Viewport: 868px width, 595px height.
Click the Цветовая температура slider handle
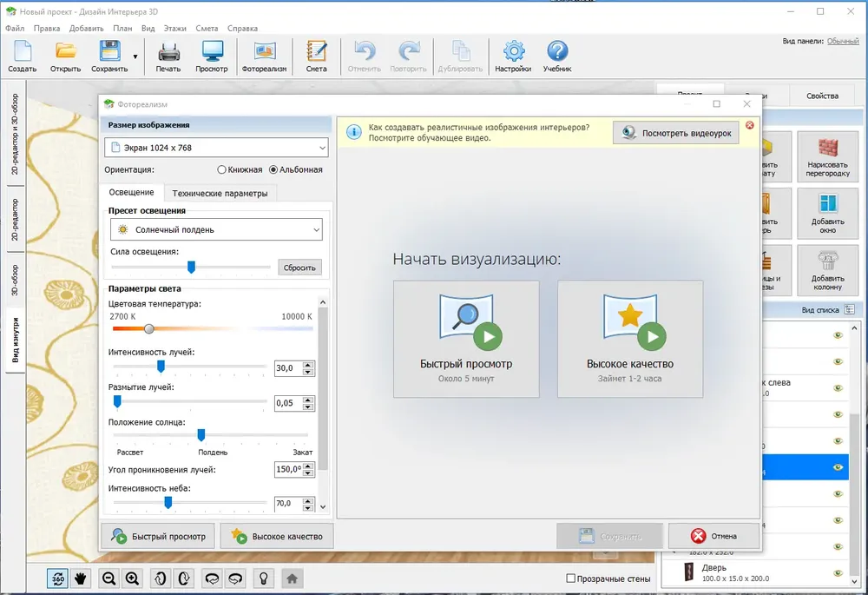tap(149, 329)
